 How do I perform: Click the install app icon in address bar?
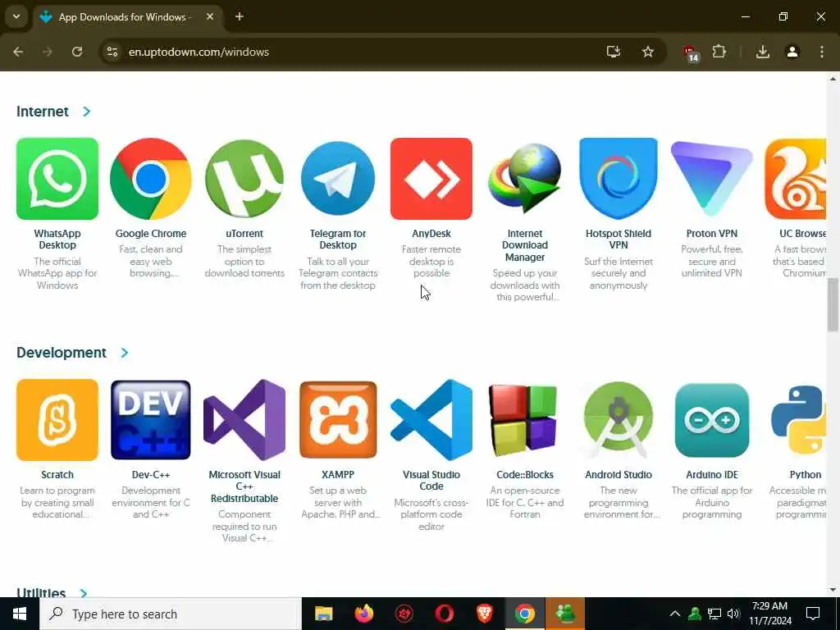pyautogui.click(x=614, y=52)
